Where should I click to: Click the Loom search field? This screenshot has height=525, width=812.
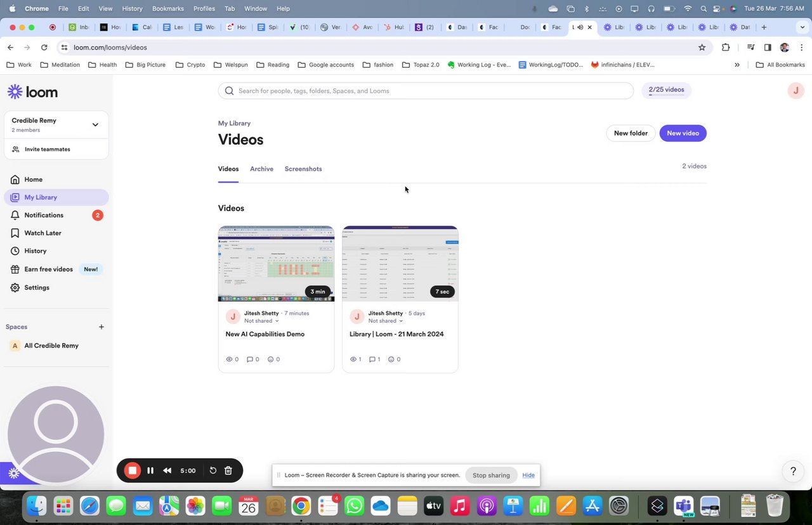[426, 91]
